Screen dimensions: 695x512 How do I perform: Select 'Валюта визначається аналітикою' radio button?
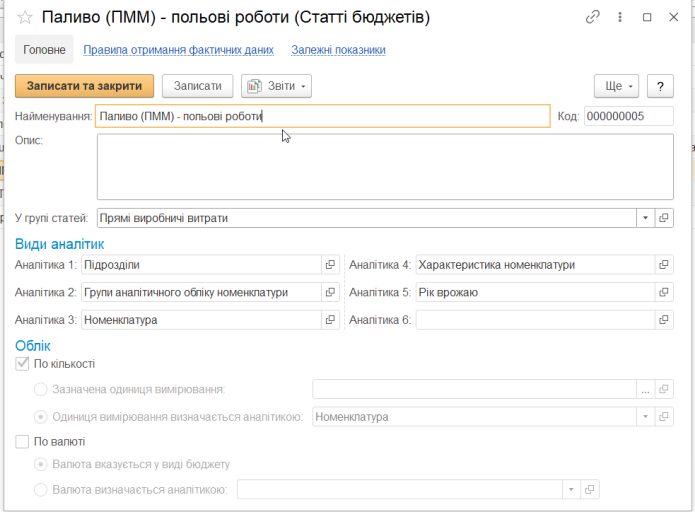pyautogui.click(x=40, y=489)
